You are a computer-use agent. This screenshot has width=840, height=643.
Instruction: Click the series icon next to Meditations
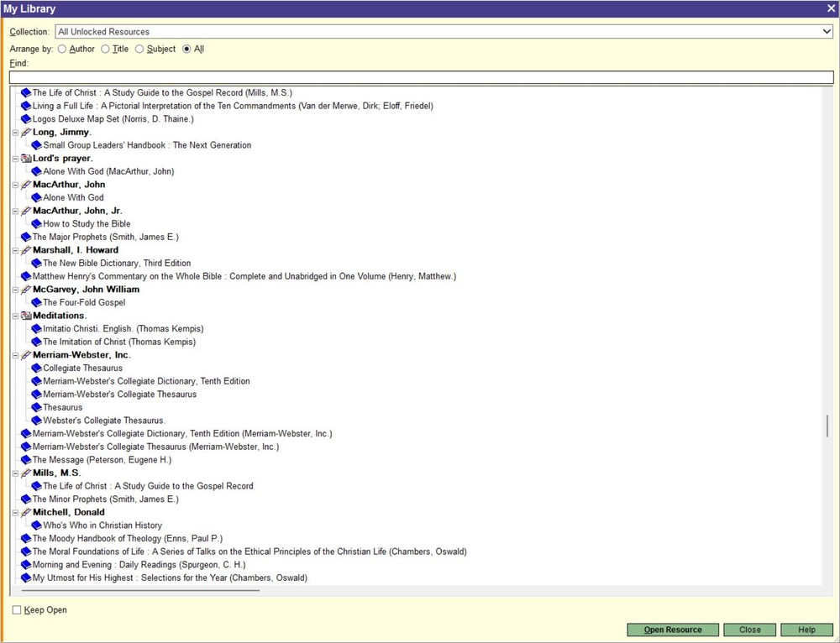(25, 315)
